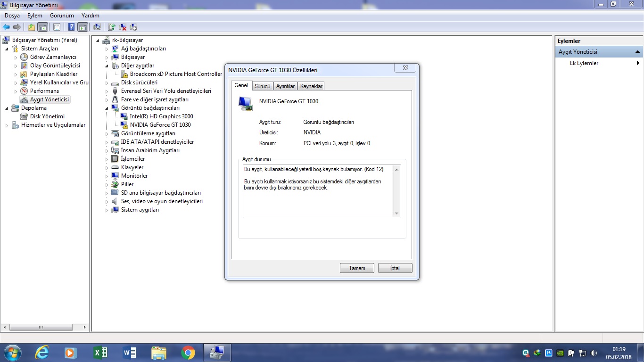Switch to the Kaynaklar tab
The width and height of the screenshot is (644, 362).
pyautogui.click(x=311, y=86)
